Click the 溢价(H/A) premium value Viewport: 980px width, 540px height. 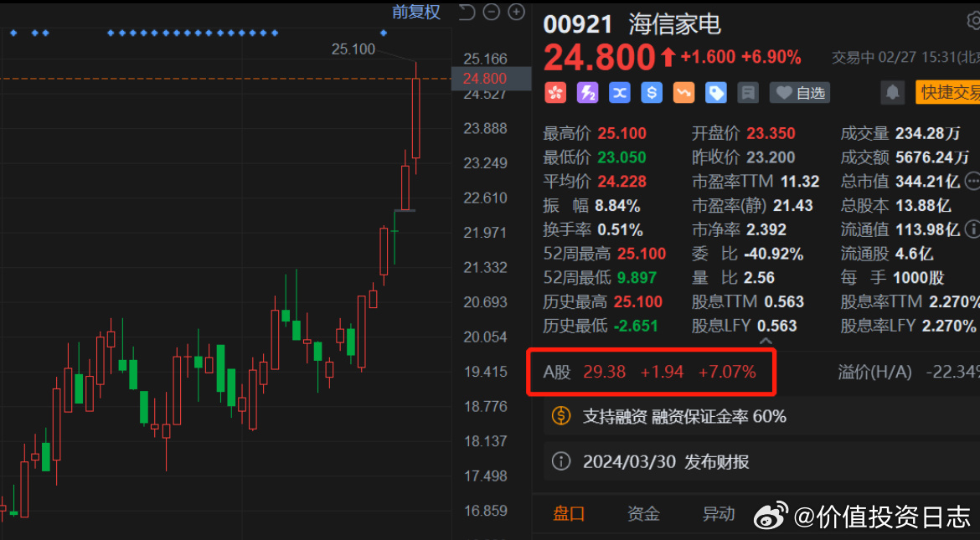[x=952, y=372]
